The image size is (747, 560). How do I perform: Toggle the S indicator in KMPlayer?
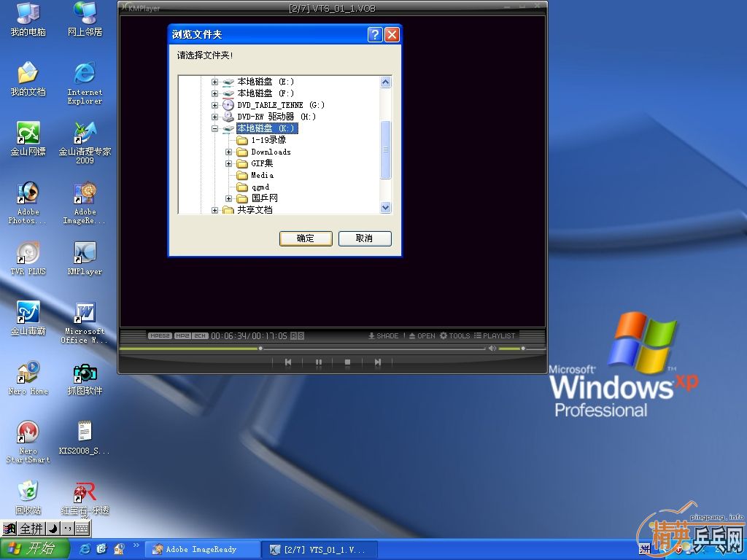pos(301,335)
